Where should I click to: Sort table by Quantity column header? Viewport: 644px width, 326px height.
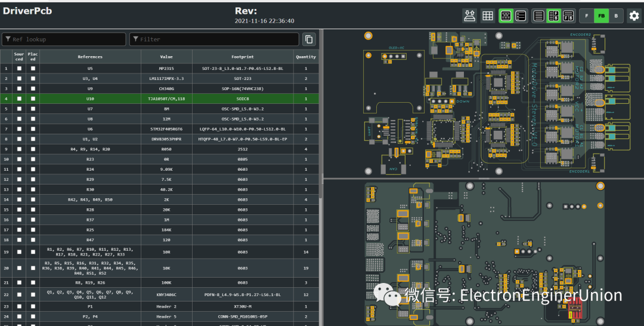click(306, 57)
